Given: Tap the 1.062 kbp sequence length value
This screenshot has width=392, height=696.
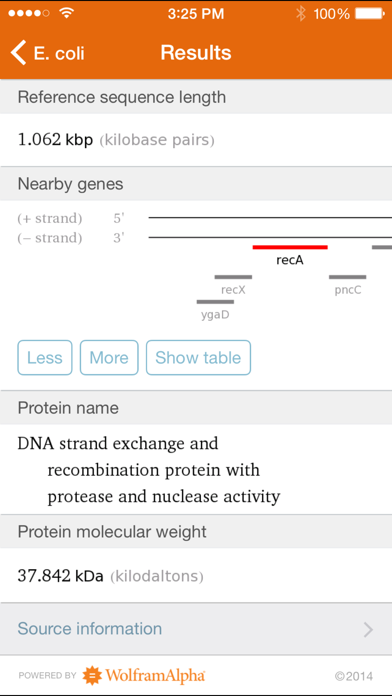Looking at the screenshot, I should [x=55, y=140].
